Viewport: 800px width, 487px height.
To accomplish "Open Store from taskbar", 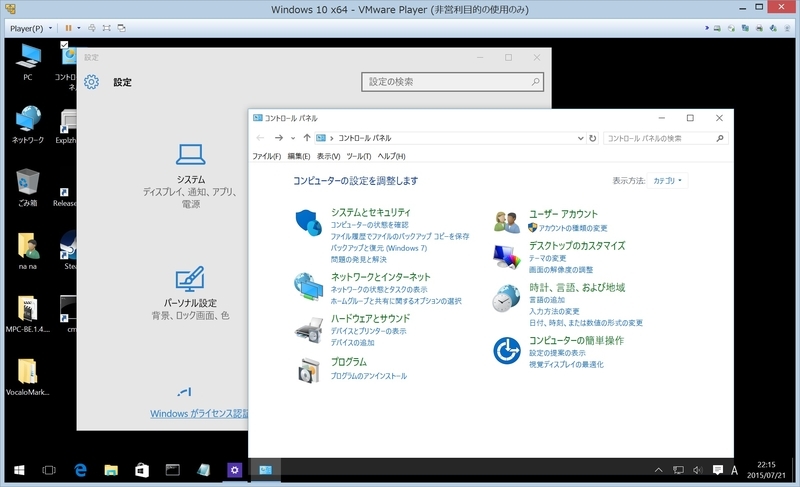I will 142,470.
